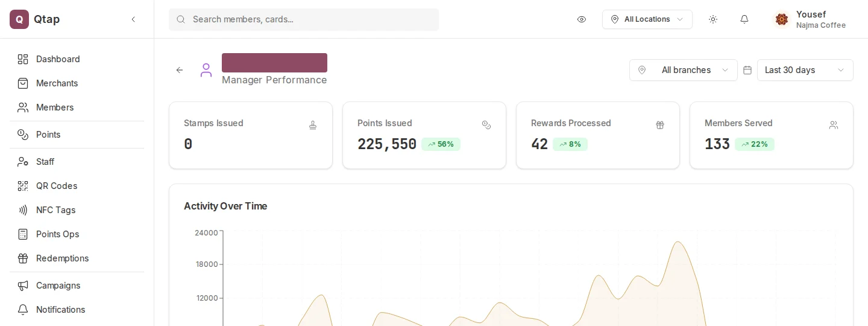Image resolution: width=868 pixels, height=326 pixels.
Task: Click the location pin in All Locations
Action: [615, 19]
